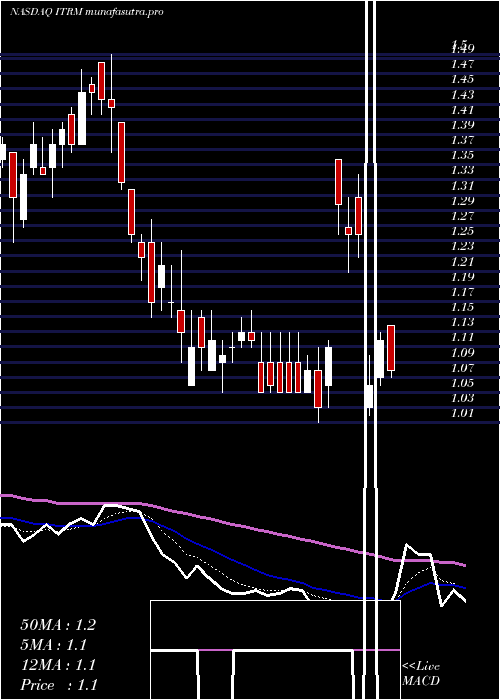Viewport: 500px width, 700px height.
Task: Click the 1.27 price axis label
Action: pyautogui.click(x=462, y=216)
